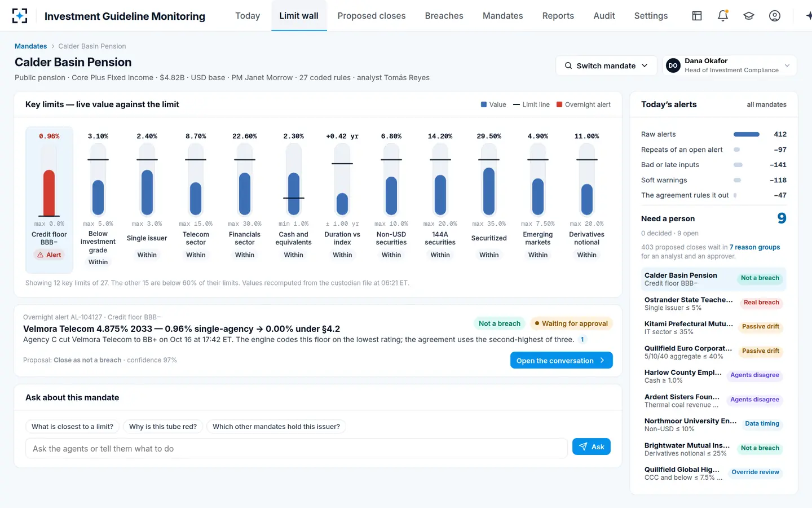Open the Ostrander State Teachers alert row
Image resolution: width=812 pixels, height=508 pixels.
[713, 304]
